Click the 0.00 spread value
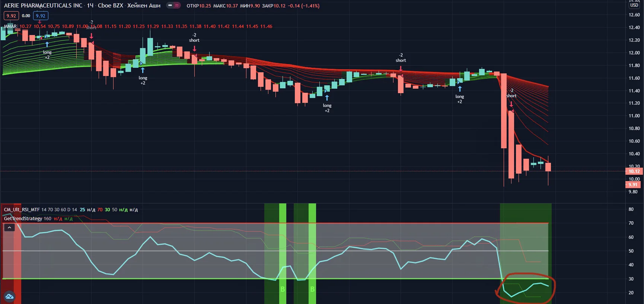644x304 pixels. click(x=26, y=16)
